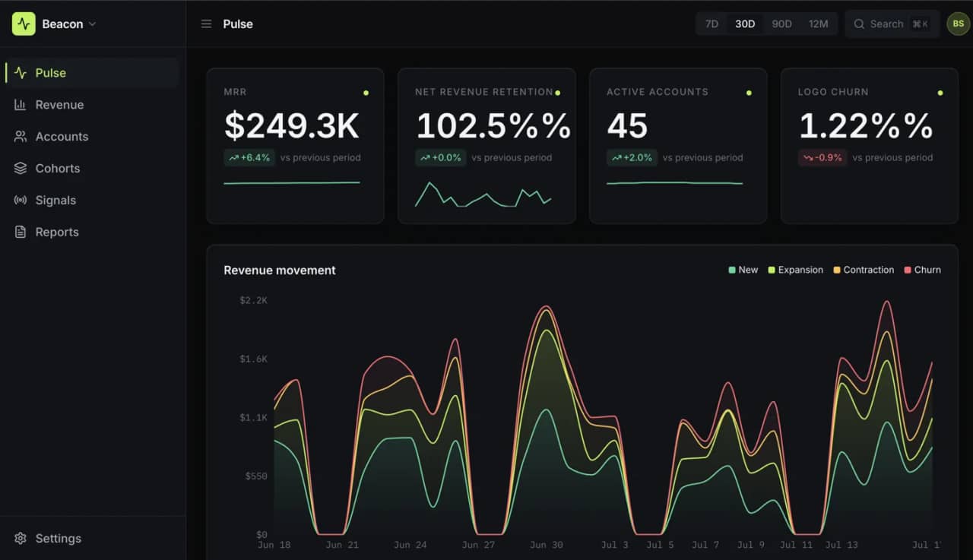Focus the Search field
This screenshot has width=973, height=560.
click(892, 24)
